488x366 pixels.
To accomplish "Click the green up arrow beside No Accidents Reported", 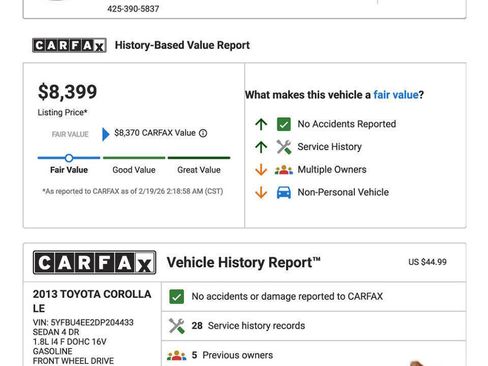I will (261, 124).
